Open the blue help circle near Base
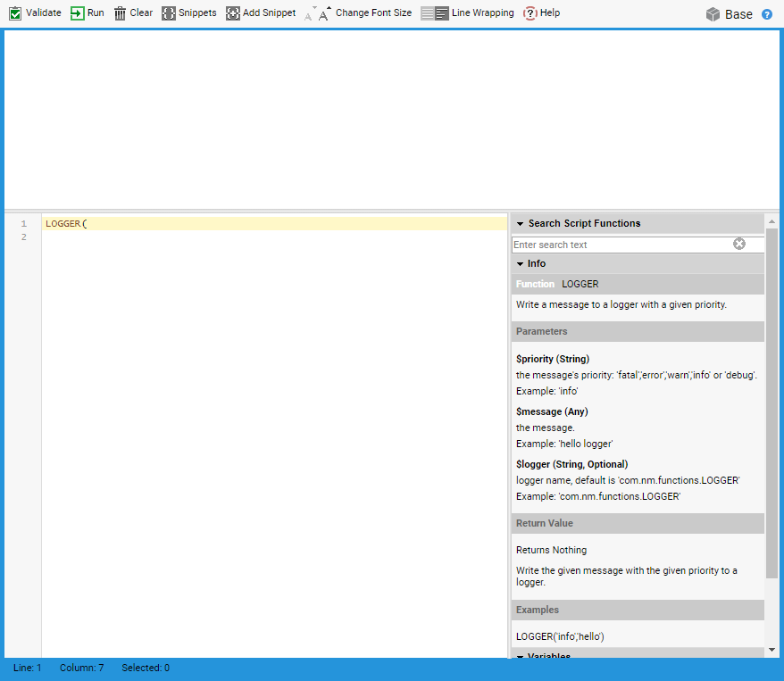The image size is (784, 681). coord(769,13)
